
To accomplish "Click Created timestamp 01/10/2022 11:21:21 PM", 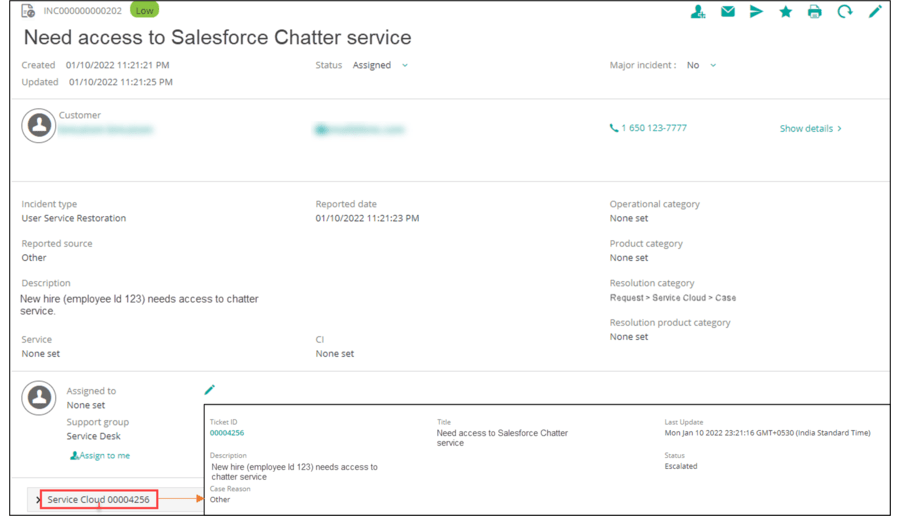I will (x=117, y=65).
